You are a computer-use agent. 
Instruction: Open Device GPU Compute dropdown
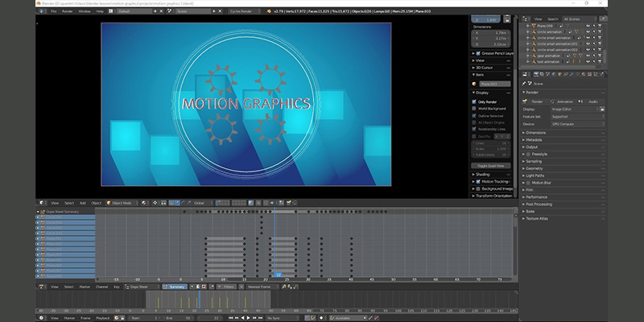[577, 124]
